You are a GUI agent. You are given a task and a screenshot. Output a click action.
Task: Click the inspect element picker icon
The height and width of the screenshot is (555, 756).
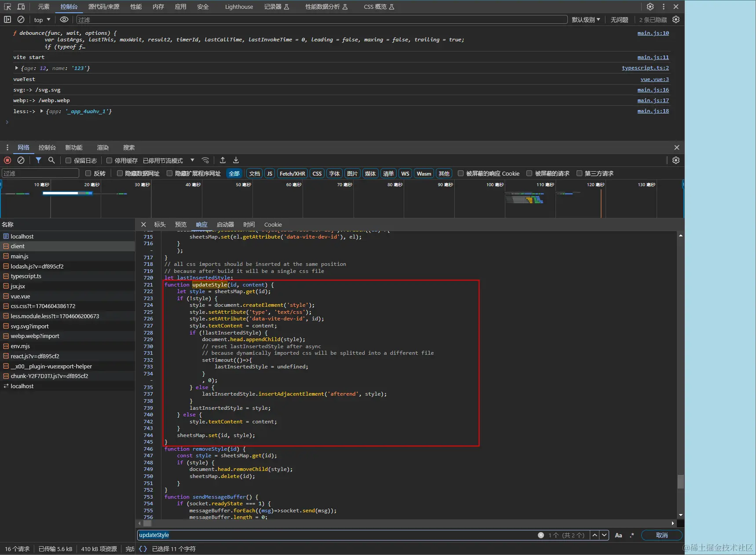click(x=7, y=7)
